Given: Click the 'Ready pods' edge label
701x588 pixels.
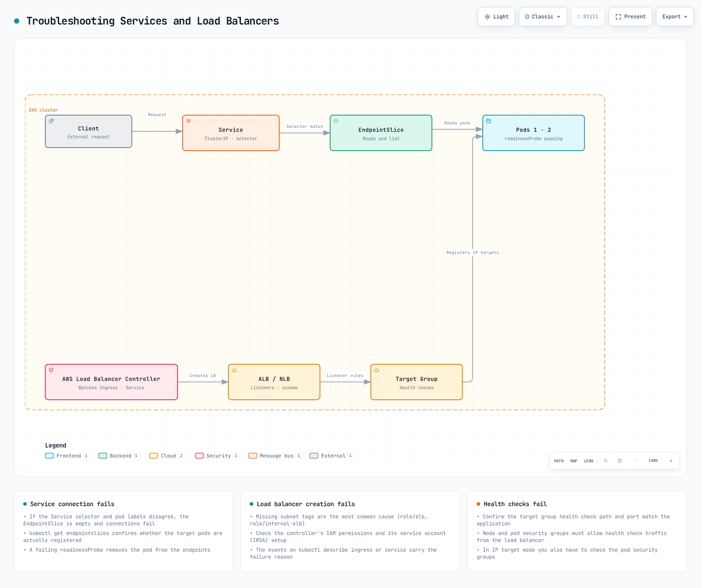Looking at the screenshot, I should (x=457, y=123).
